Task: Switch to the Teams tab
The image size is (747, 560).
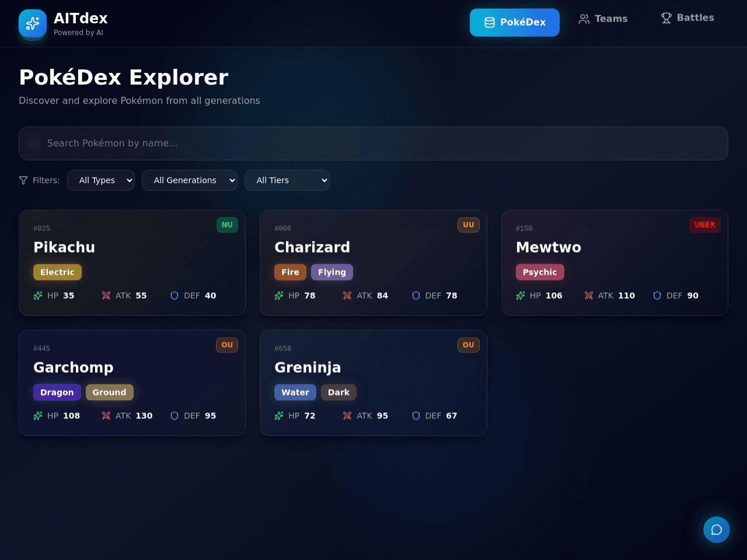Action: coord(603,19)
